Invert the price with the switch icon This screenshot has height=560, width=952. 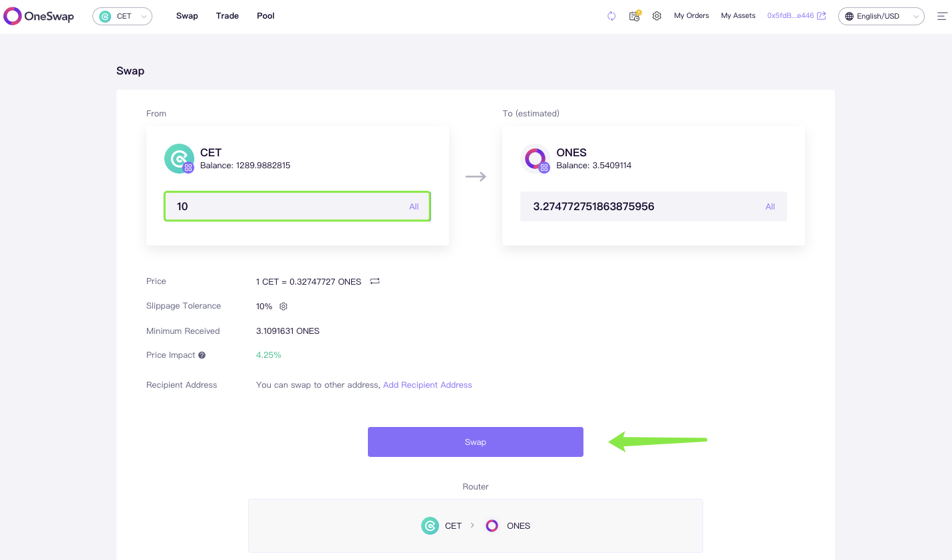375,281
